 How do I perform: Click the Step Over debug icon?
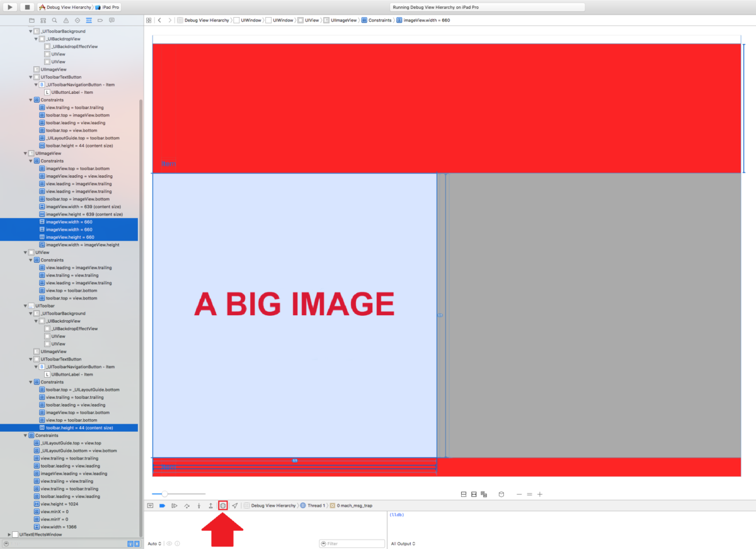tap(186, 505)
